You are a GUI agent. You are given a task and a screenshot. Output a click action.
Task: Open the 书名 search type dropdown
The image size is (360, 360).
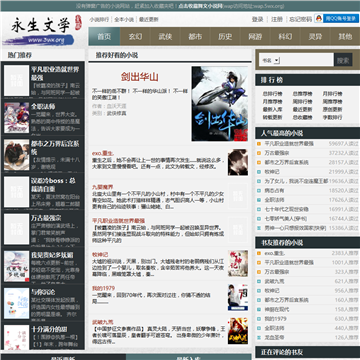point(271,60)
